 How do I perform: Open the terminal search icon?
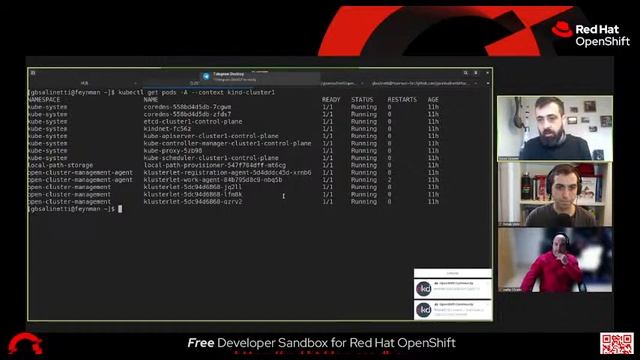pos(465,73)
